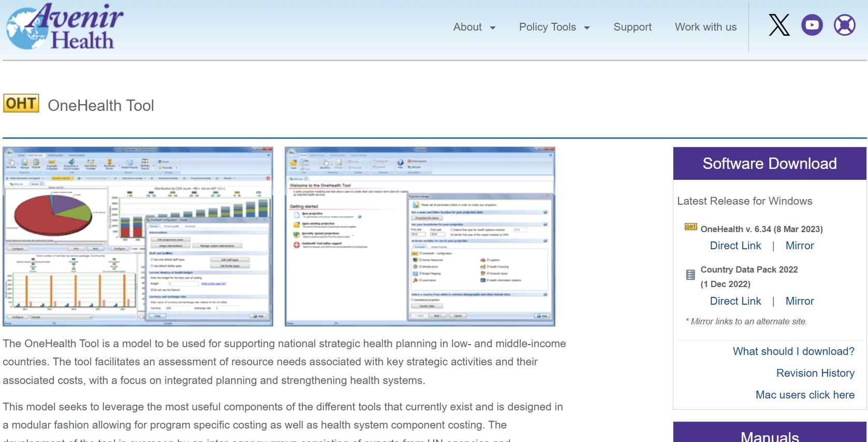The width and height of the screenshot is (868, 442).
Task: Open the Avenir Health logo homepage
Action: pyautogui.click(x=65, y=27)
